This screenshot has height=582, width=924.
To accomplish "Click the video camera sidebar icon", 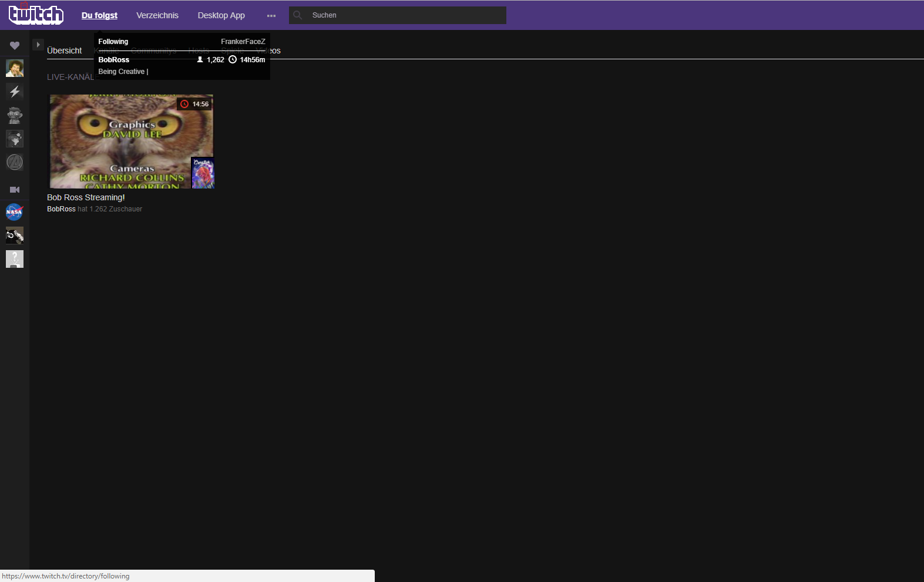I will (x=15, y=190).
